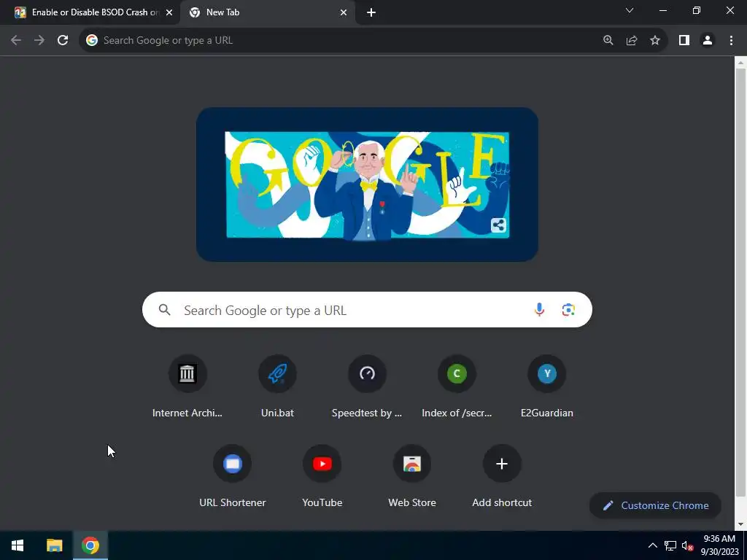Bookmark this tab with the star icon
The height and width of the screenshot is (560, 747).
point(655,41)
